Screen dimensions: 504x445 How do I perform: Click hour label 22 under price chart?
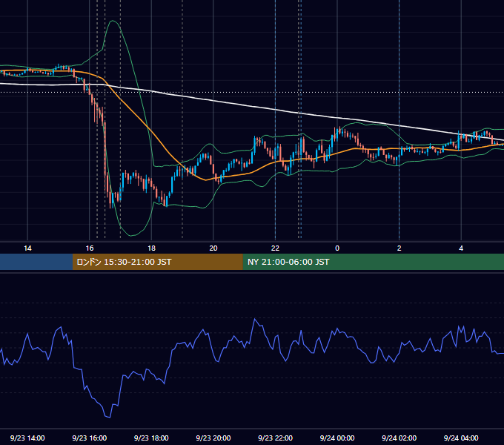[x=275, y=248]
